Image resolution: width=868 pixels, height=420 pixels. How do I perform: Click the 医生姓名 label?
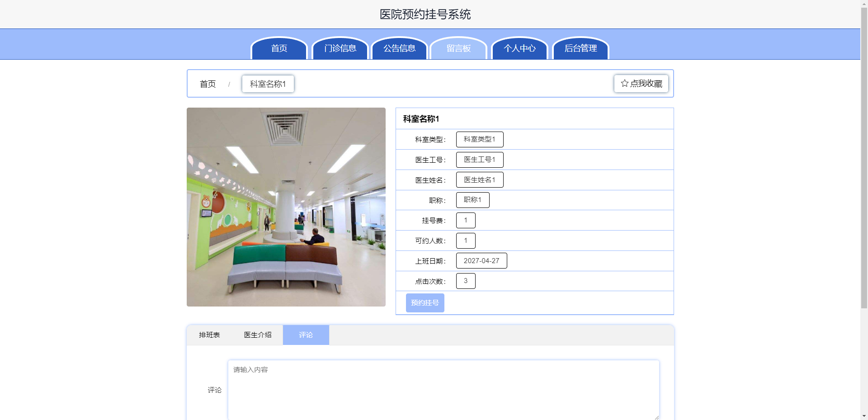click(430, 180)
